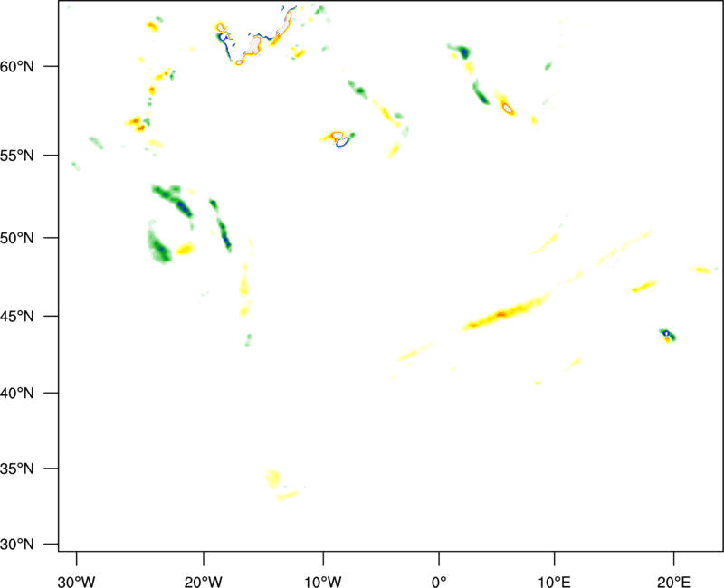
Task: Click the 50°N latitude label
Action: (x=17, y=238)
